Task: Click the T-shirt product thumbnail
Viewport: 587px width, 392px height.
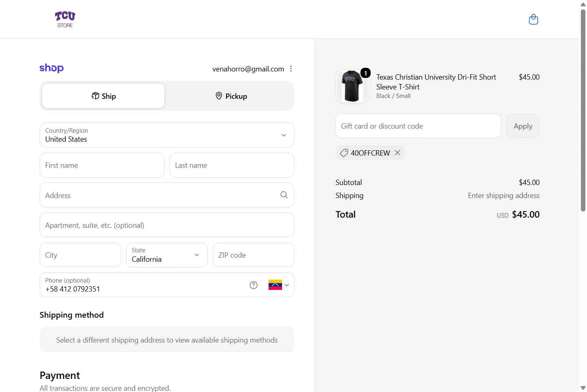Action: [352, 86]
